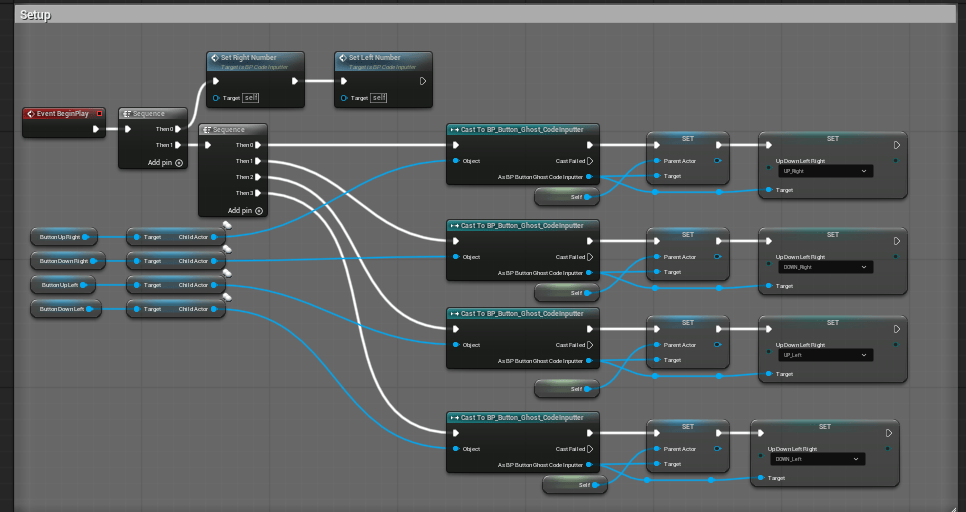Click output exec pin of Set Left Number
Image resolution: width=966 pixels, height=512 pixels.
[x=423, y=81]
